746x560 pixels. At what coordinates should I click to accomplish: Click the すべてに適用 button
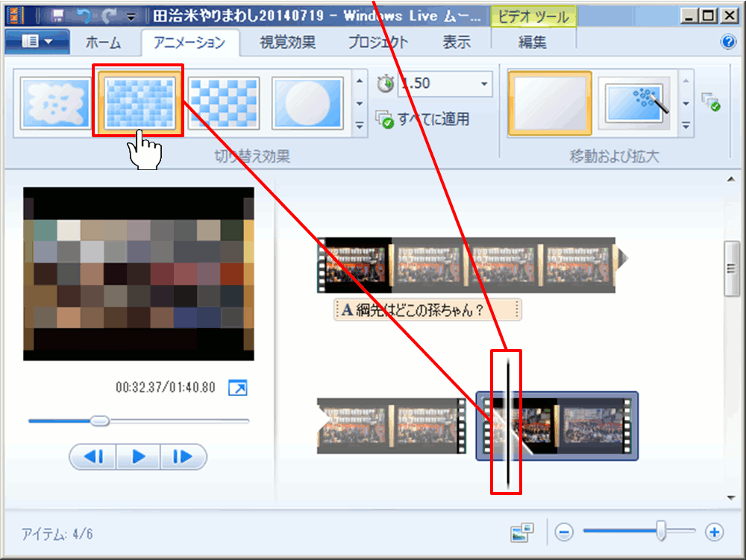click(424, 119)
